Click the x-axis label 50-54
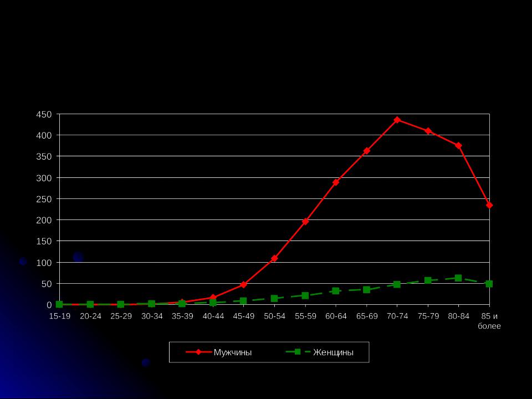The image size is (532, 399). [275, 316]
